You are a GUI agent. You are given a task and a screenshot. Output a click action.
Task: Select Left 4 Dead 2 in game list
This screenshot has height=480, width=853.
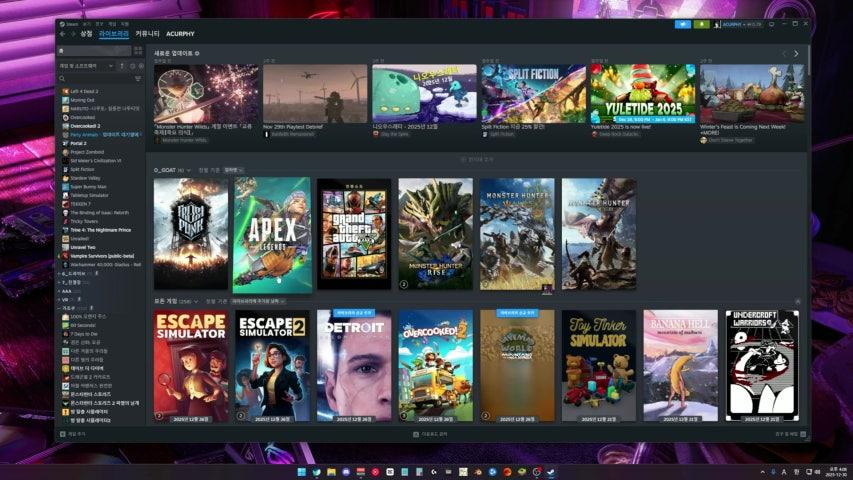point(84,91)
